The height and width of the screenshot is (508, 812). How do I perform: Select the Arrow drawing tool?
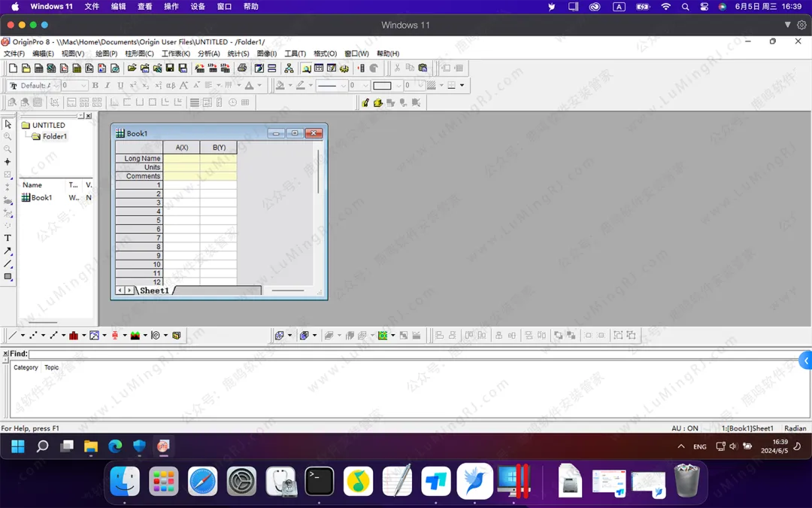8,251
